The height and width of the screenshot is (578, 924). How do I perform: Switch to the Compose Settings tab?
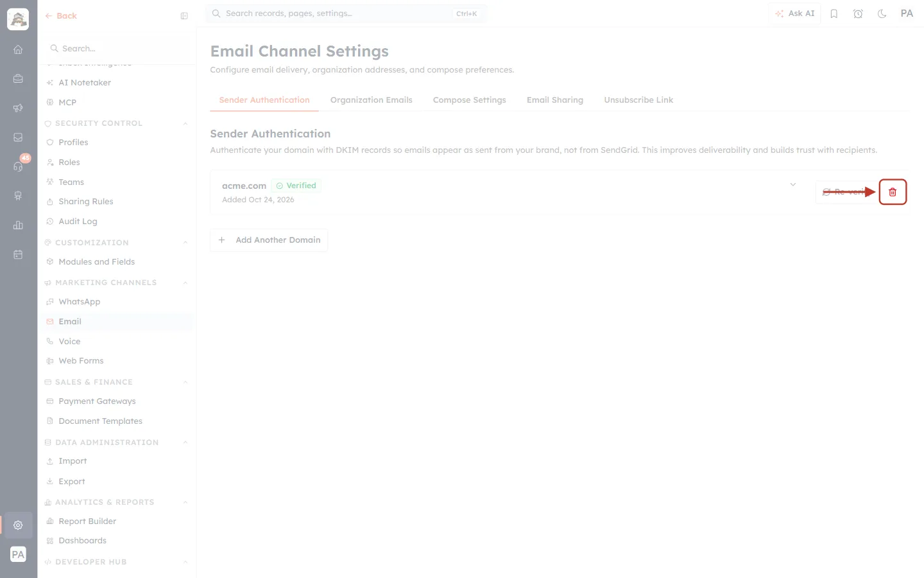[470, 100]
